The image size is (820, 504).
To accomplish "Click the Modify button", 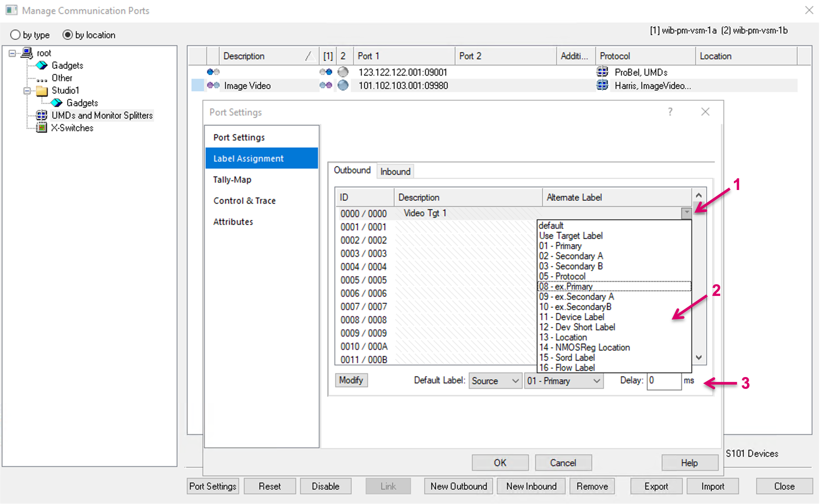I will [351, 380].
